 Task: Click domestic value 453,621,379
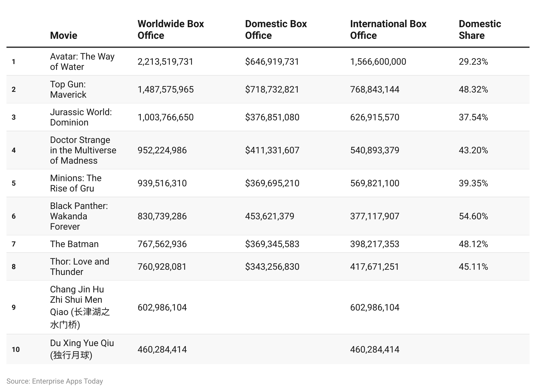(x=270, y=216)
